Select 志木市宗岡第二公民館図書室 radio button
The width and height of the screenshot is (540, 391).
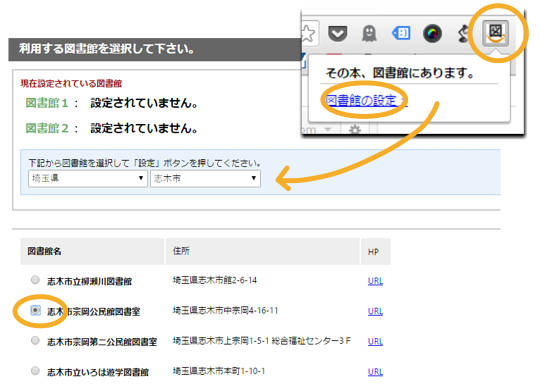click(35, 340)
